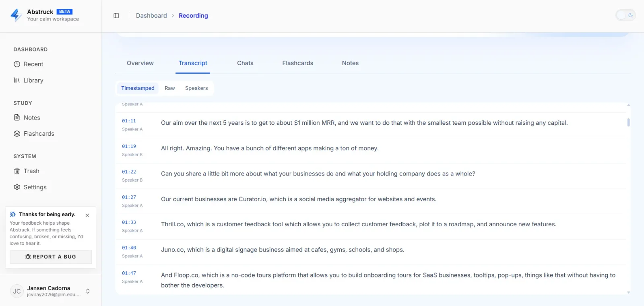This screenshot has width=644, height=306.
Task: Click the Flashcards stack icon in sidebar
Action: point(17,134)
